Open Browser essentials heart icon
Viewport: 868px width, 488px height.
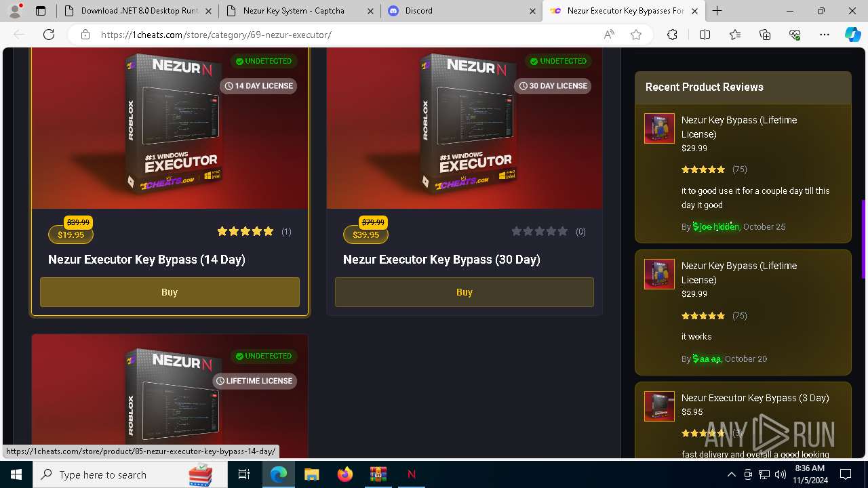pyautogui.click(x=795, y=35)
